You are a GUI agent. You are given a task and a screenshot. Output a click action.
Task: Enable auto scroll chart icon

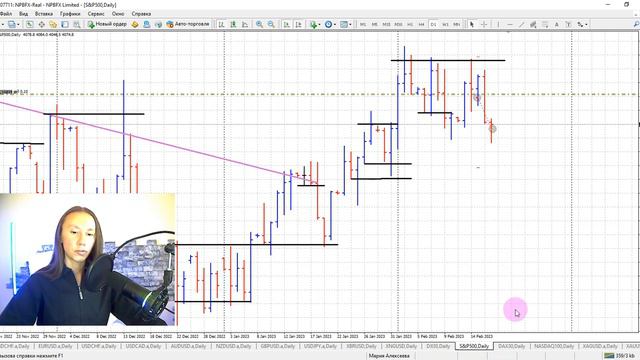tap(287, 24)
